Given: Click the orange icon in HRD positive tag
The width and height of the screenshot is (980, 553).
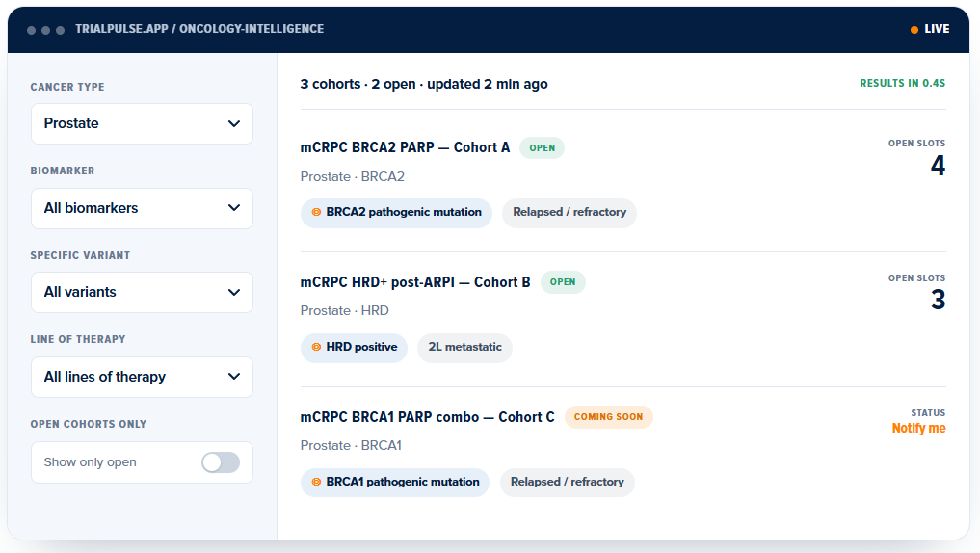Looking at the screenshot, I should pos(316,348).
